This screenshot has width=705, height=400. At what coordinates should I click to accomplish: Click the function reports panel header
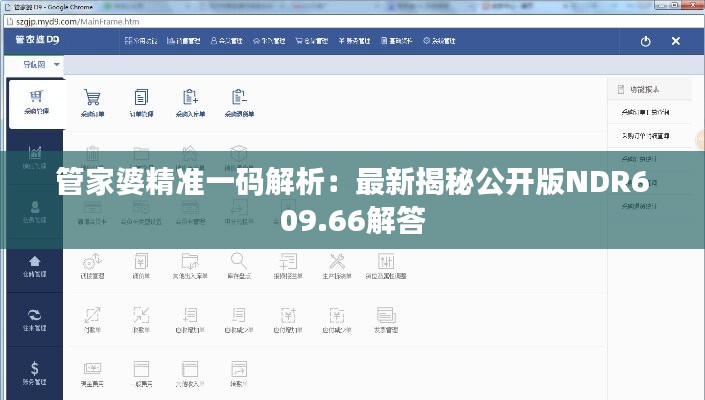[650, 89]
